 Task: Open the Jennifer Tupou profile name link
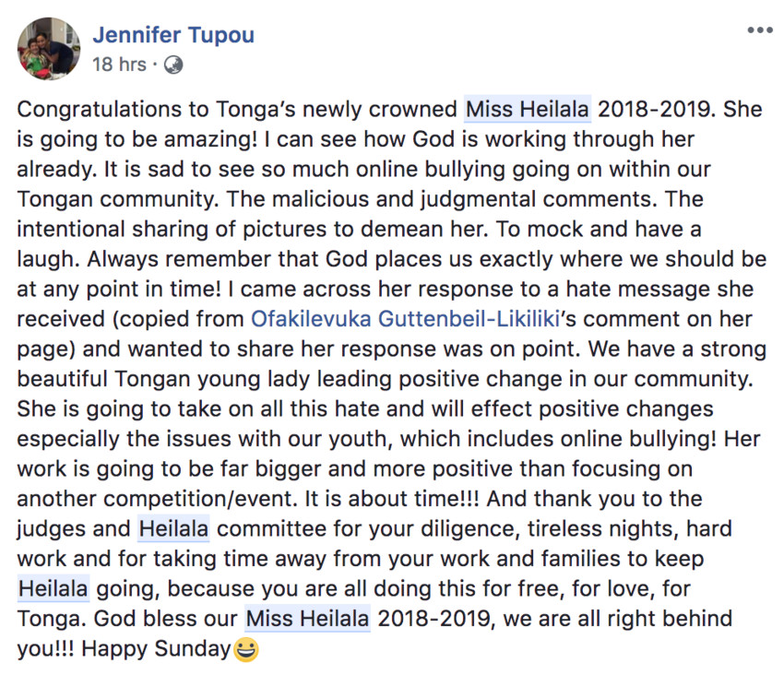point(173,35)
